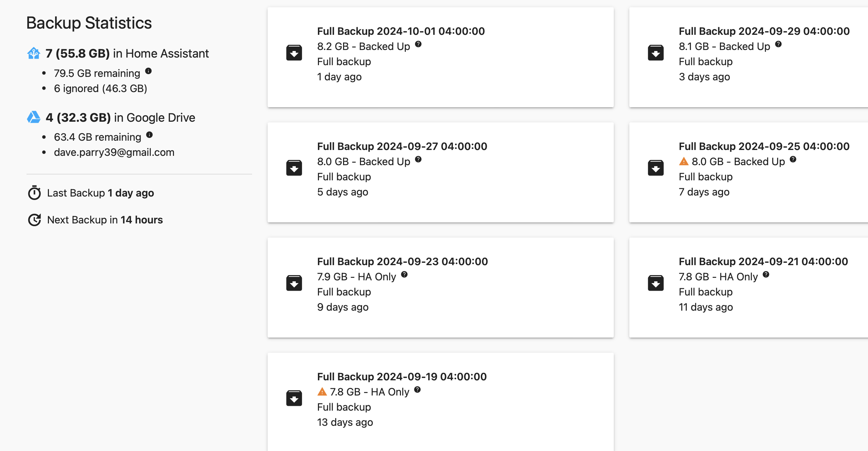Screen dimensions: 868x451
Task: Click the help icon next to 7.9 GB HA Only
Action: point(404,274)
